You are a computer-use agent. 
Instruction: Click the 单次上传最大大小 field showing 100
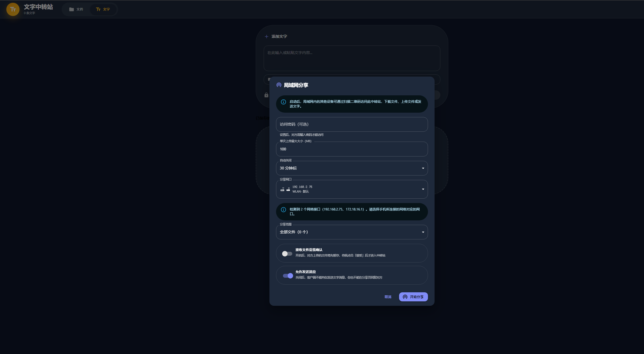352,149
